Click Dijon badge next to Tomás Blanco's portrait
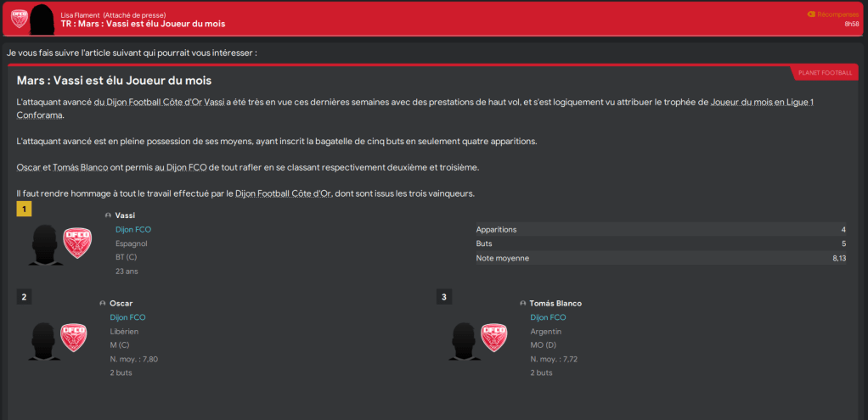 (x=493, y=337)
